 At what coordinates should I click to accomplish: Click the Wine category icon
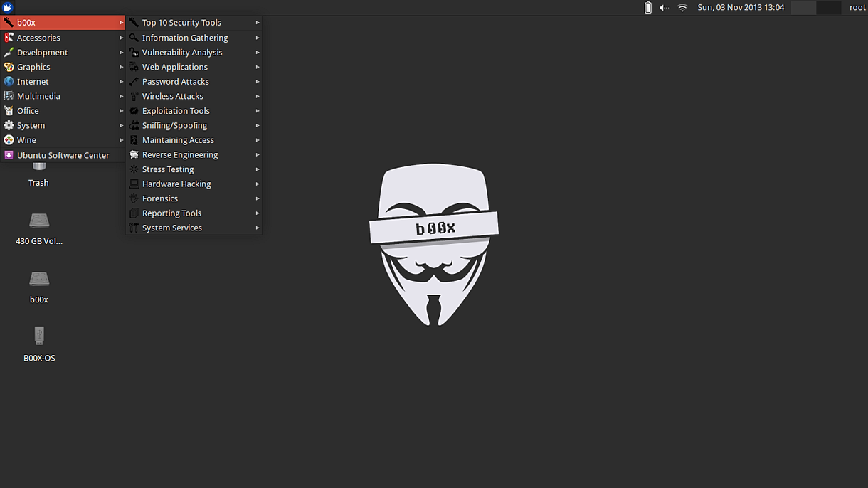[x=9, y=140]
